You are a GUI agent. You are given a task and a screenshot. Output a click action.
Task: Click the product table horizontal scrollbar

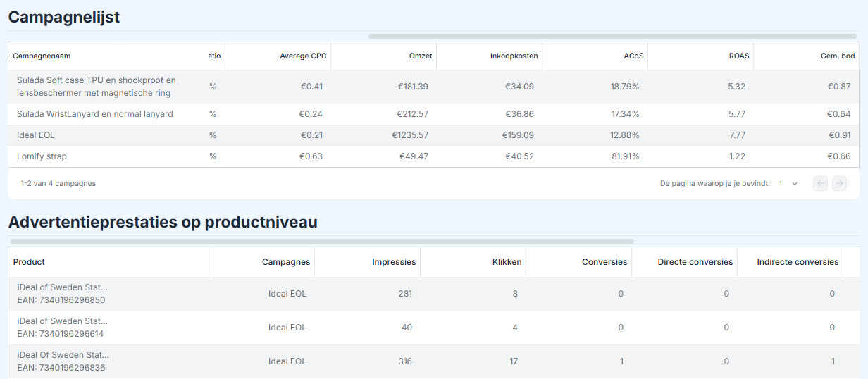pos(322,241)
